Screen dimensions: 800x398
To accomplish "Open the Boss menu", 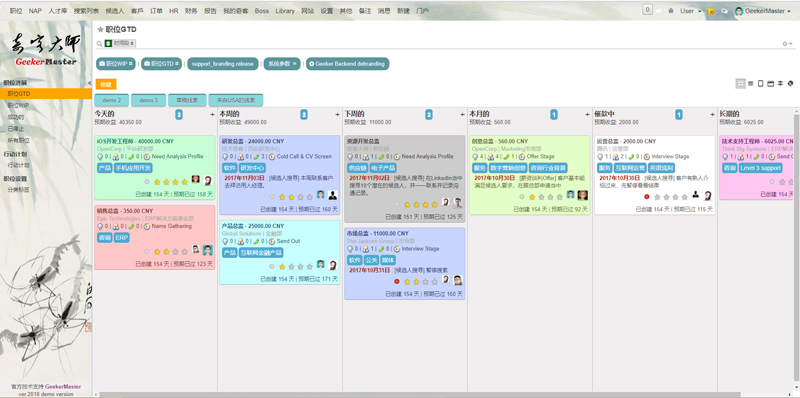I will click(x=262, y=11).
